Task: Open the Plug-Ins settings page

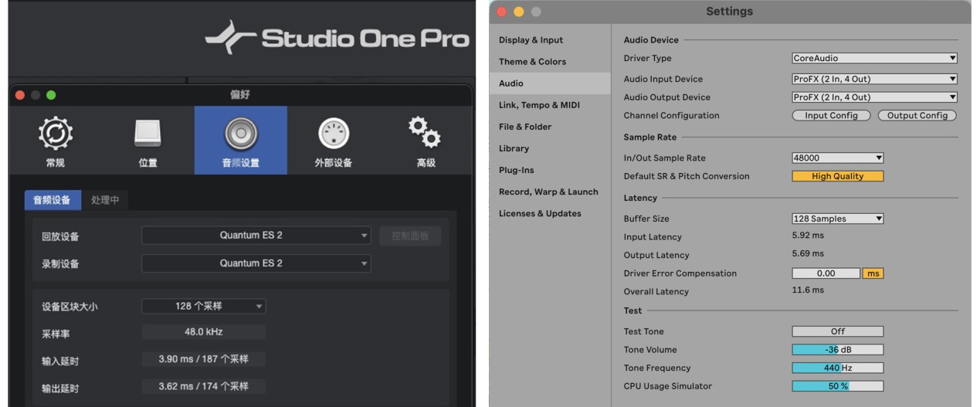Action: (516, 170)
